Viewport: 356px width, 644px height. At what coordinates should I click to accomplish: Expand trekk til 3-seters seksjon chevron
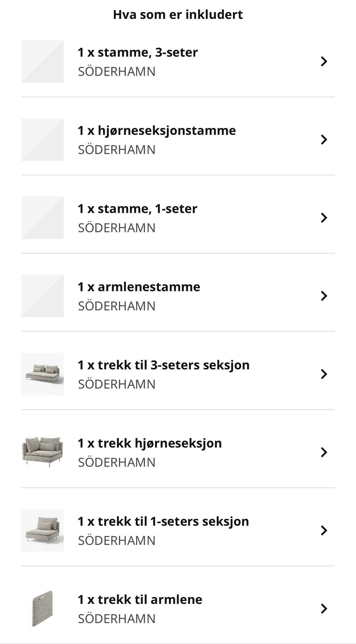coord(324,374)
